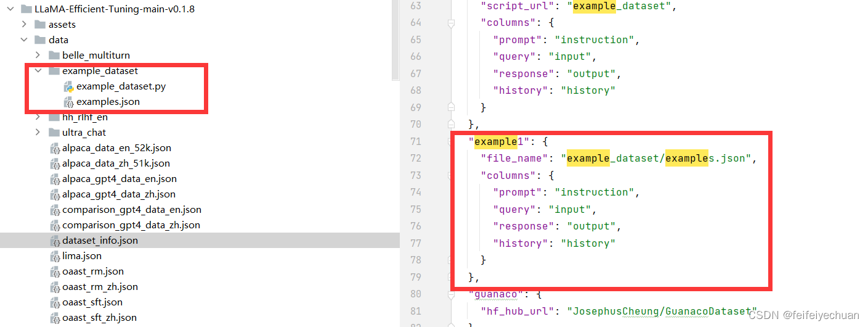Click the example_dataset.py Python file icon

(68, 87)
